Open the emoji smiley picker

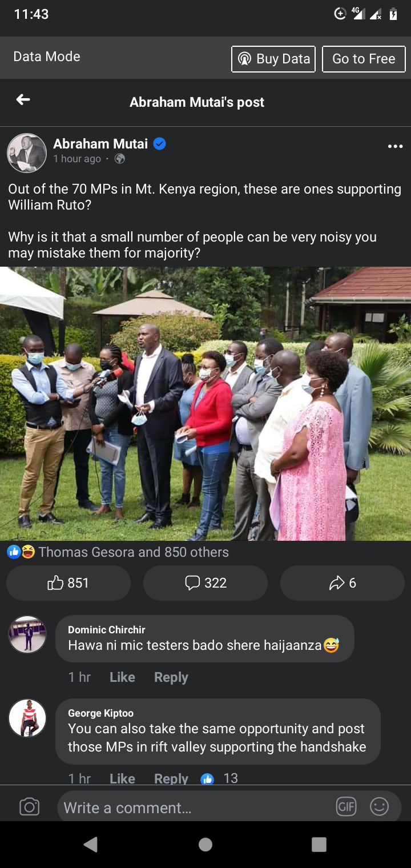tap(379, 807)
